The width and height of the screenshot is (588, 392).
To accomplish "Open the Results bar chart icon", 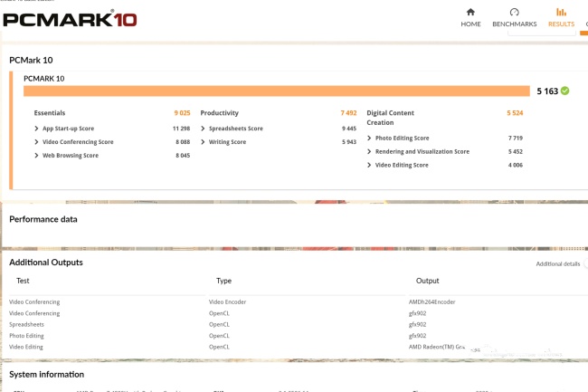I will tap(561, 12).
